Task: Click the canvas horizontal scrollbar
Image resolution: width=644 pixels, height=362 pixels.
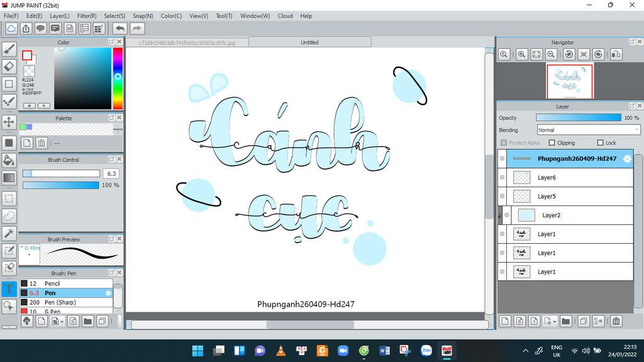Action: [309, 325]
